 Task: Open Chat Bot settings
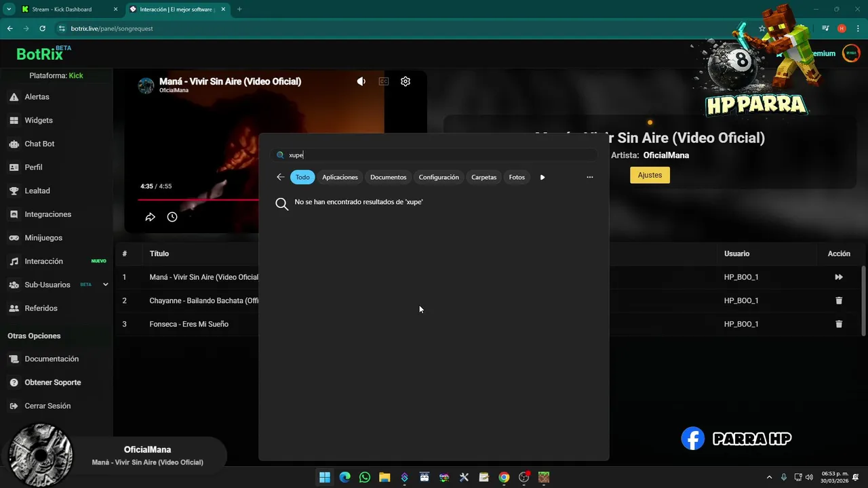(x=39, y=144)
